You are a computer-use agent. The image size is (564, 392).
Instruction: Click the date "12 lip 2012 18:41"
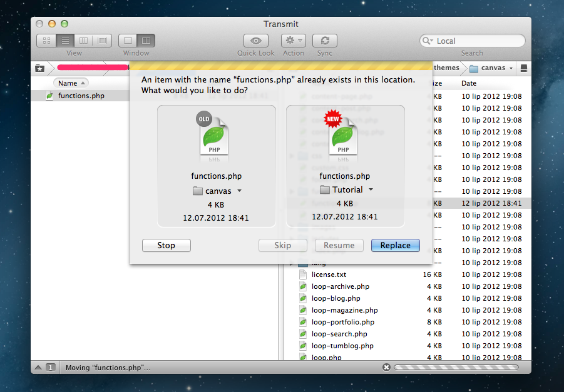(491, 203)
